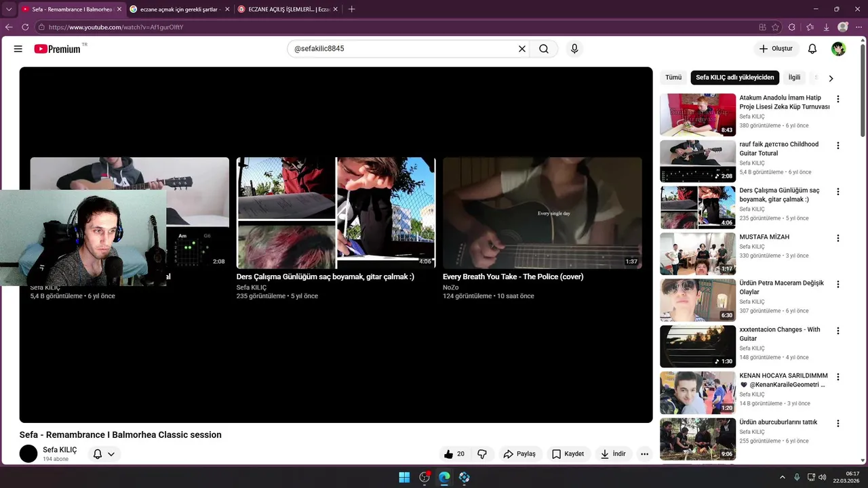This screenshot has height=488, width=868.
Task: Like the video with thumbs up
Action: click(454, 454)
